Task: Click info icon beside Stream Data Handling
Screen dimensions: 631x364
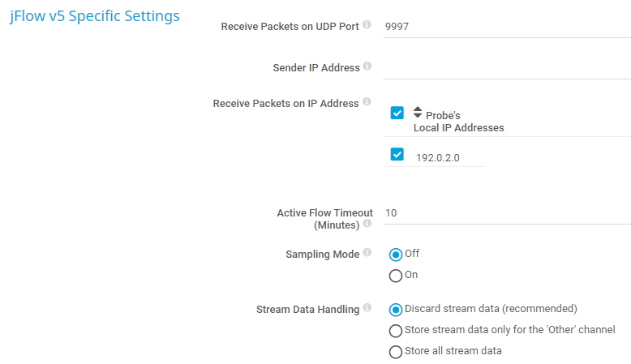Action: pyautogui.click(x=367, y=308)
